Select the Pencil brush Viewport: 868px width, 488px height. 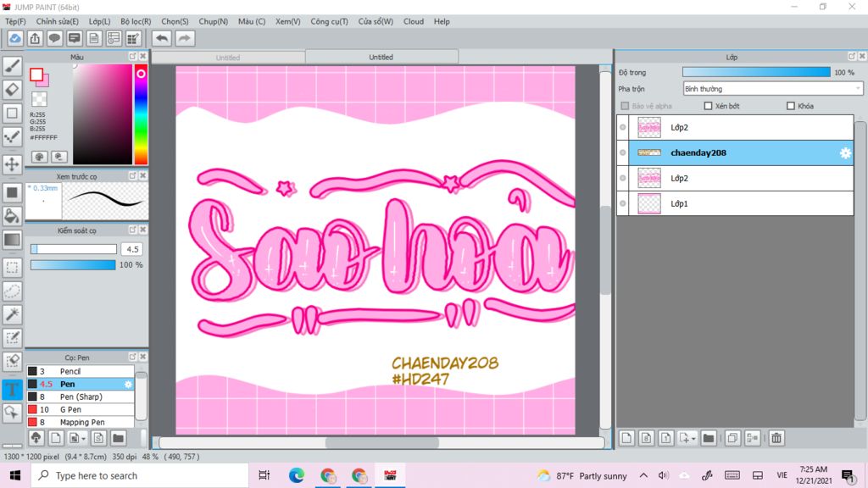pyautogui.click(x=81, y=371)
